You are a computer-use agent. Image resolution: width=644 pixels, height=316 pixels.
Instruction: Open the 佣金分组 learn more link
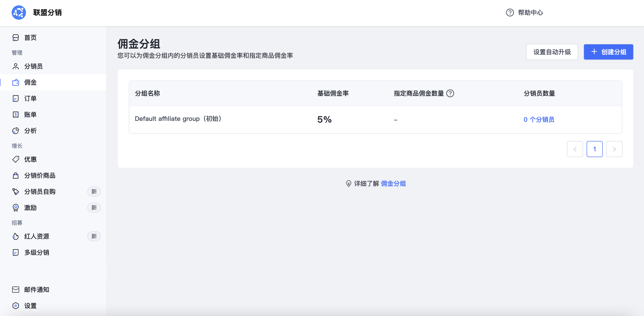click(x=393, y=184)
